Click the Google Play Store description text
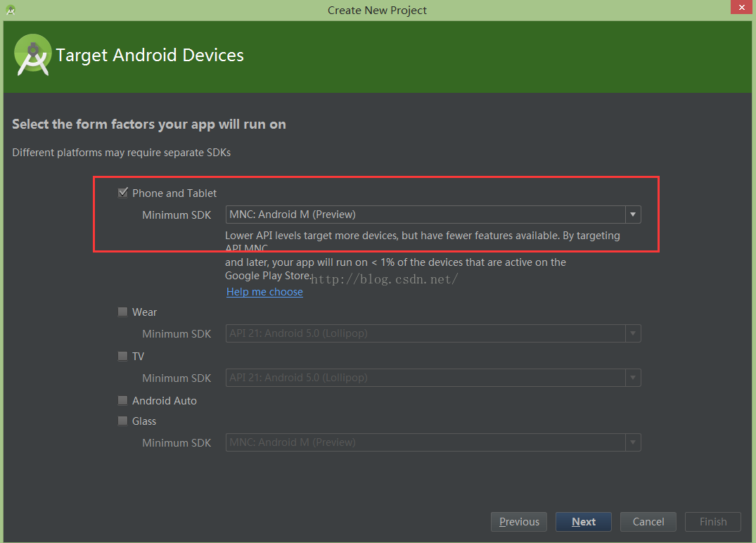Image resolution: width=756 pixels, height=543 pixels. pos(395,269)
